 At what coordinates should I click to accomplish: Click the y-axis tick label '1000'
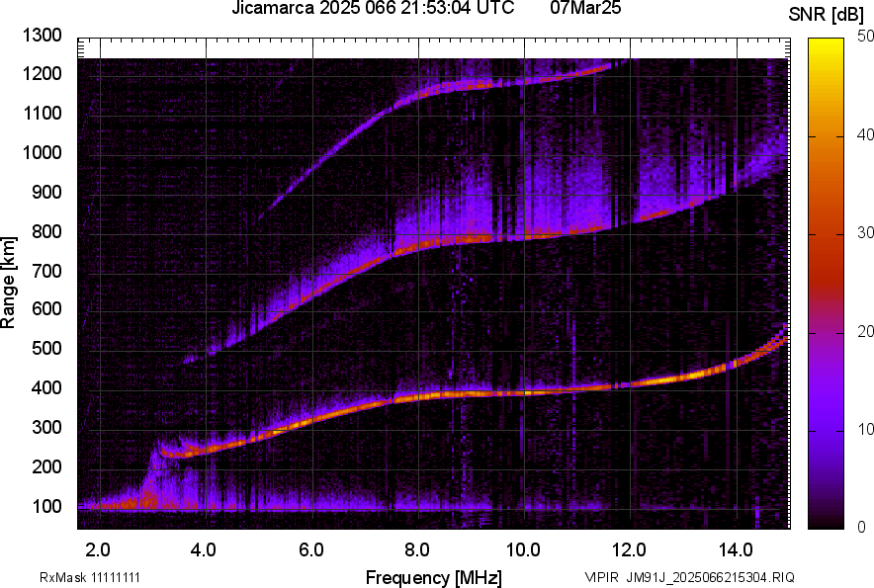(x=43, y=152)
